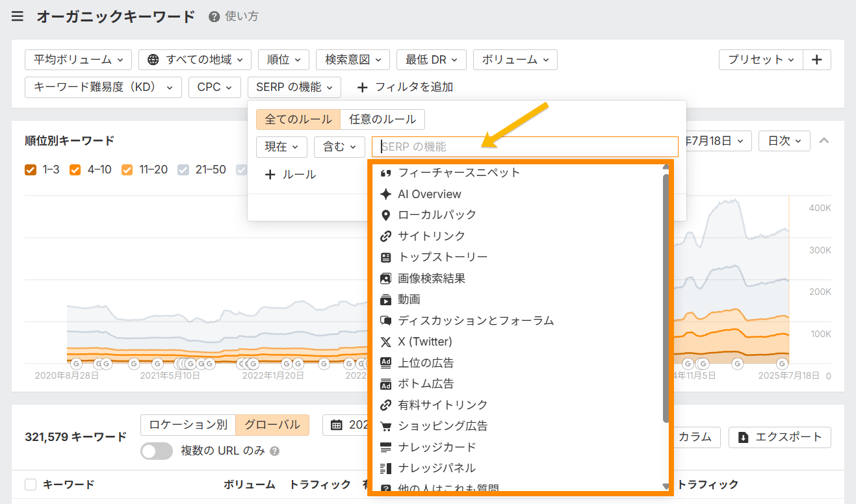Switch to the 任意のルール tab
This screenshot has height=504, width=856.
pos(383,120)
